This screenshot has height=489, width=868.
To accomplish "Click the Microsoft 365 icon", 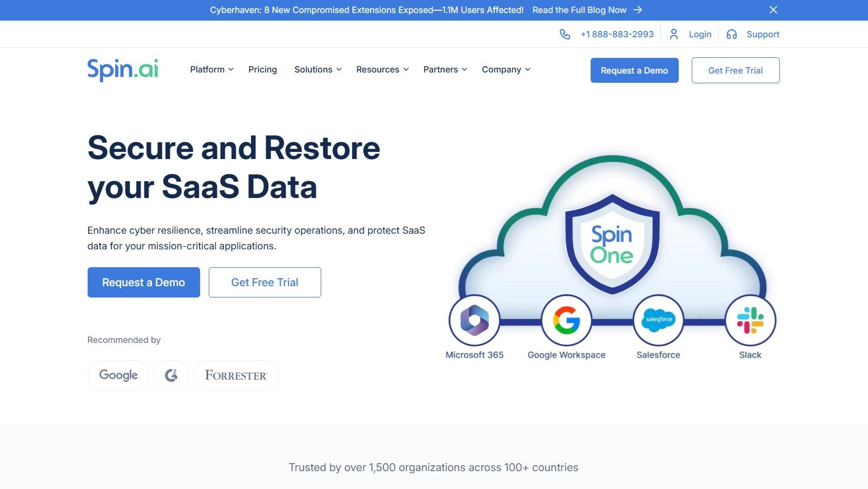I will 474,320.
